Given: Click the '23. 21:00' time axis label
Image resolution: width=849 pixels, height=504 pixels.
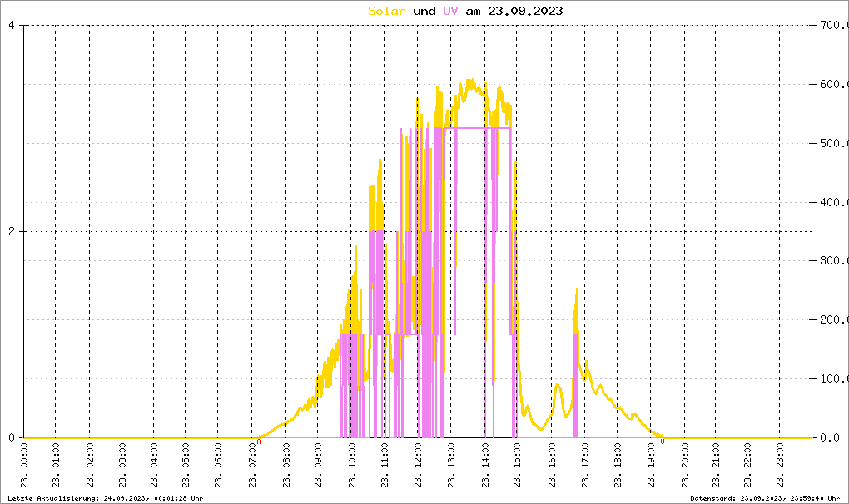Looking at the screenshot, I should coord(716,465).
